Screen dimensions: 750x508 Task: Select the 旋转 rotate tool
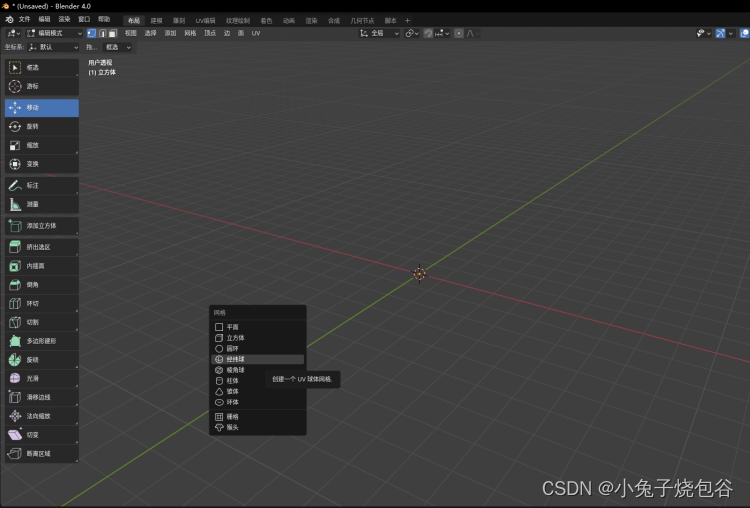coord(42,126)
